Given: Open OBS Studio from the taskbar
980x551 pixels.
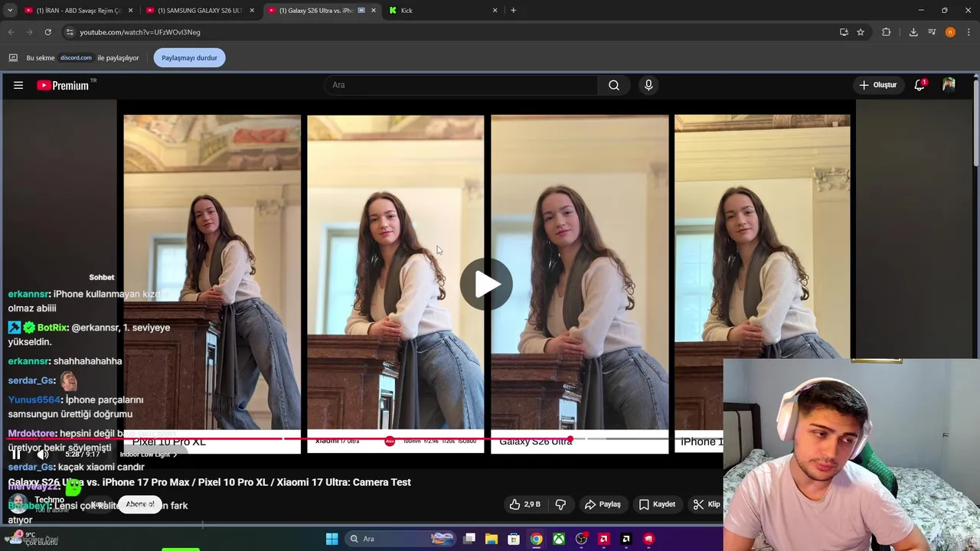Looking at the screenshot, I should click(581, 539).
